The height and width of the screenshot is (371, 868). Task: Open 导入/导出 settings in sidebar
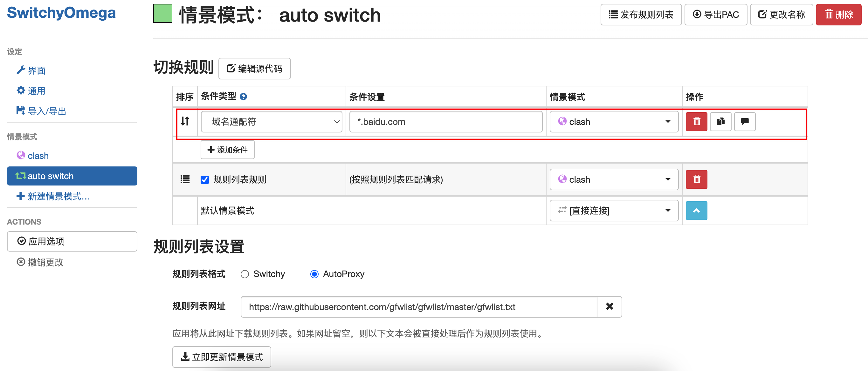pos(46,111)
